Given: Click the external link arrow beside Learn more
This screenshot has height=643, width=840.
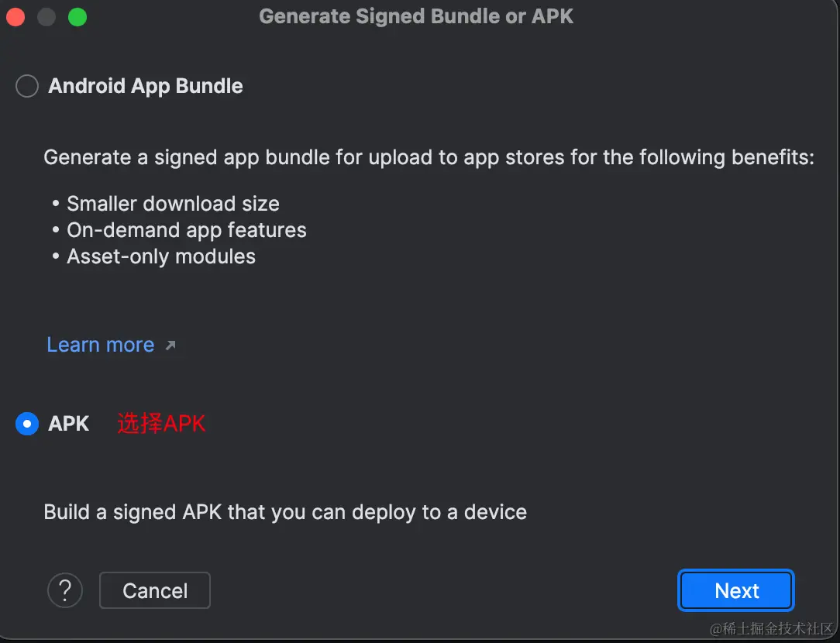Looking at the screenshot, I should click(171, 346).
